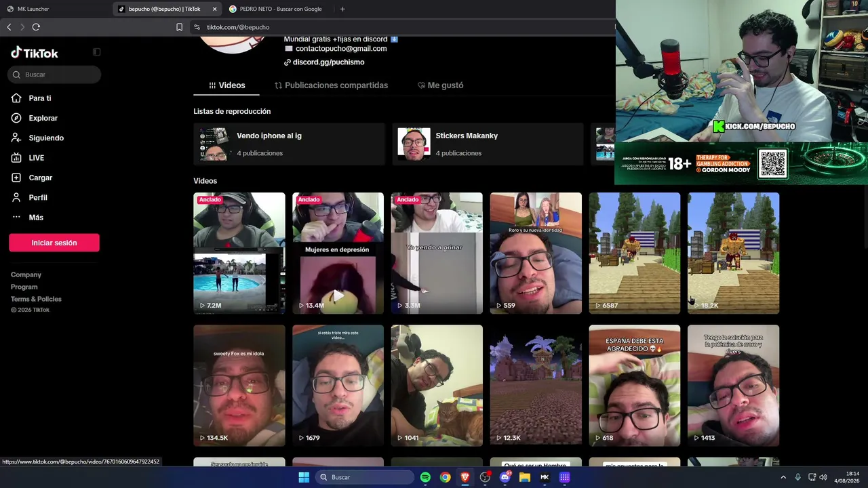Play the sweety Fox es mi idola video
This screenshot has width=868, height=488.
click(x=239, y=386)
